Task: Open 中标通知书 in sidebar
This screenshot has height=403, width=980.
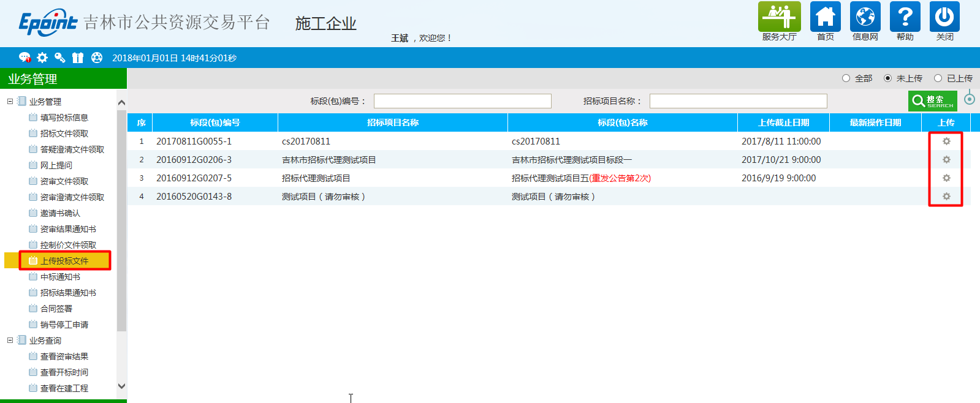Action: point(60,277)
